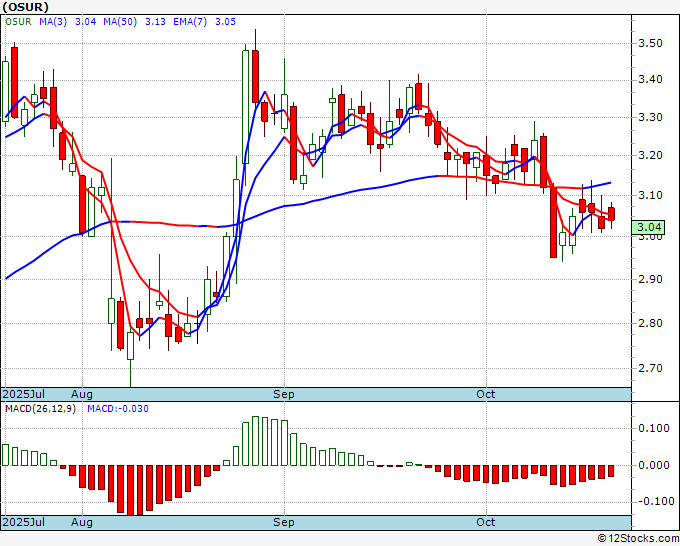Click the 0.000 MACD axis label
Viewport: 680px width, 546px height.
[654, 465]
